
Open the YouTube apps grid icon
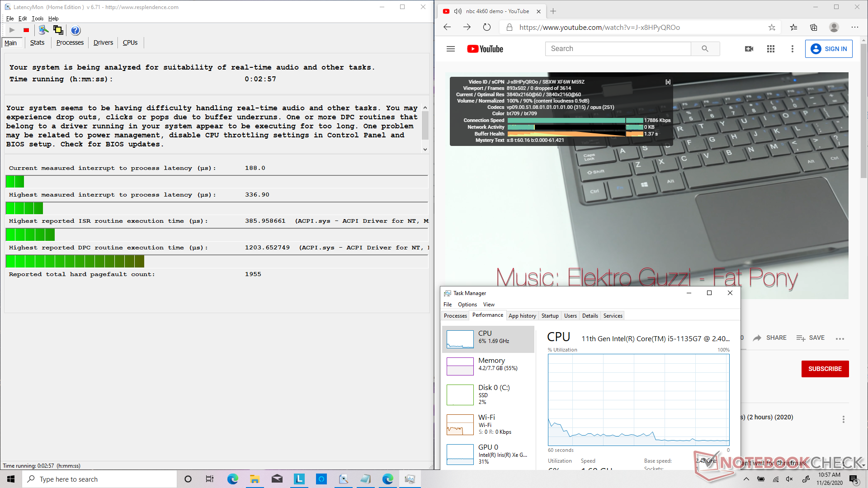click(771, 49)
